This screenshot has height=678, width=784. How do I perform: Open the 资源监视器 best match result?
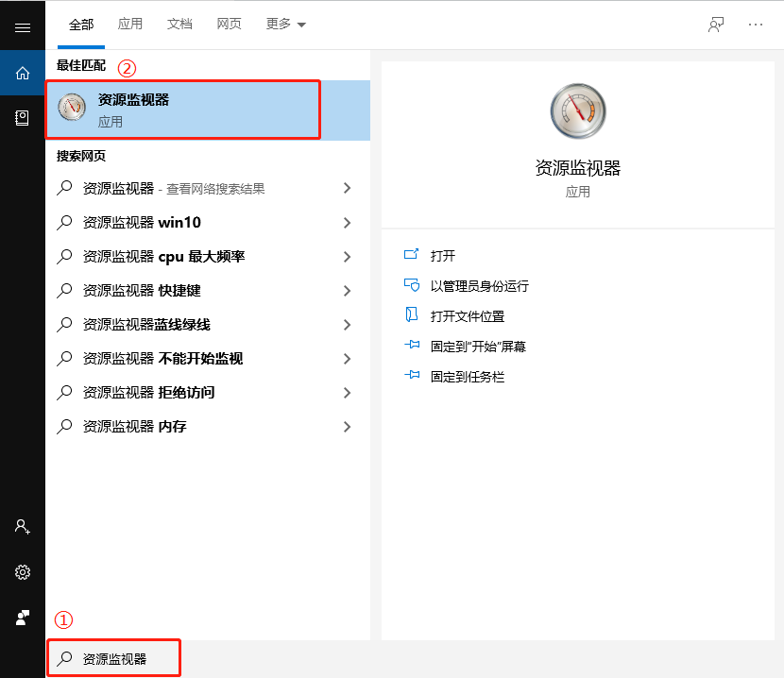(183, 110)
